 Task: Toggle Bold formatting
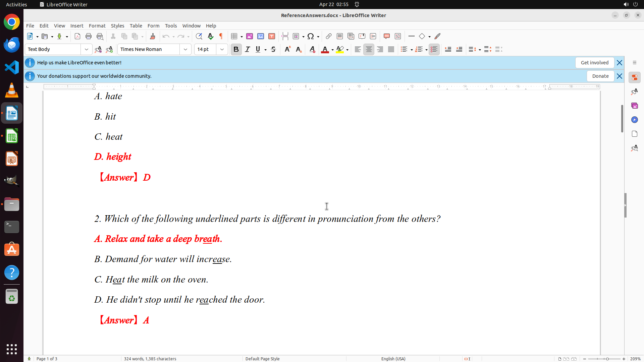click(236, 49)
